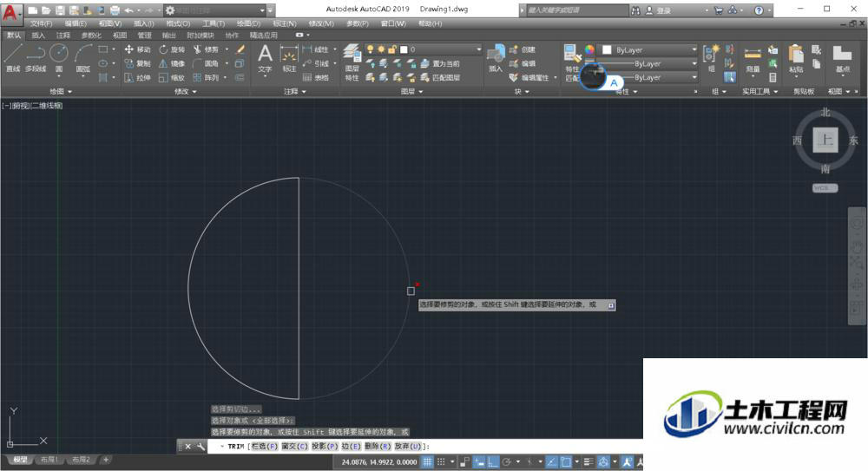Switch to the Parametric (参数化) ribbon tab

91,36
